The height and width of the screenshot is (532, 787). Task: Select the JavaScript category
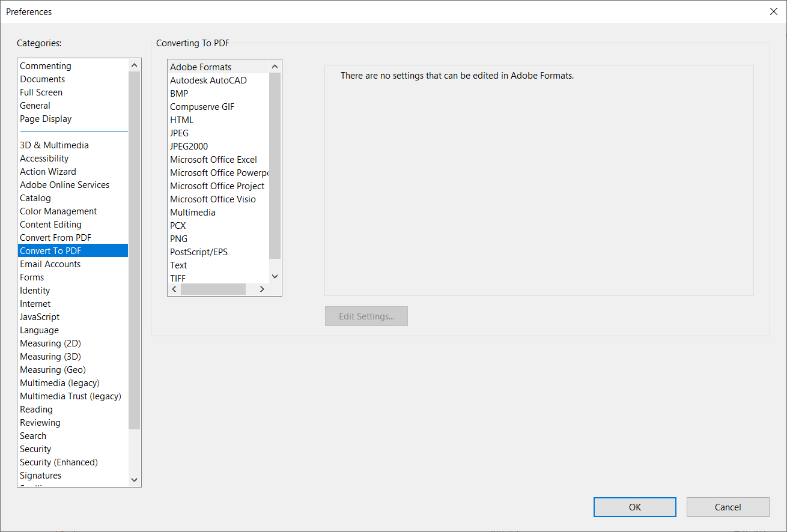pyautogui.click(x=40, y=316)
